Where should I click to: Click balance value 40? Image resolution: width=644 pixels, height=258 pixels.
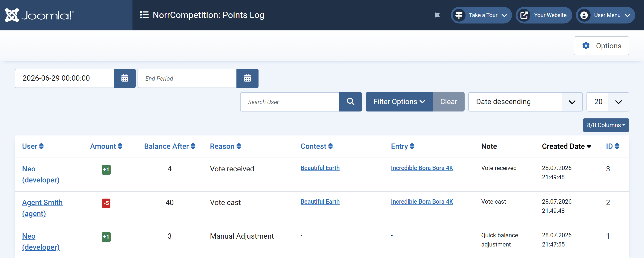tap(170, 202)
